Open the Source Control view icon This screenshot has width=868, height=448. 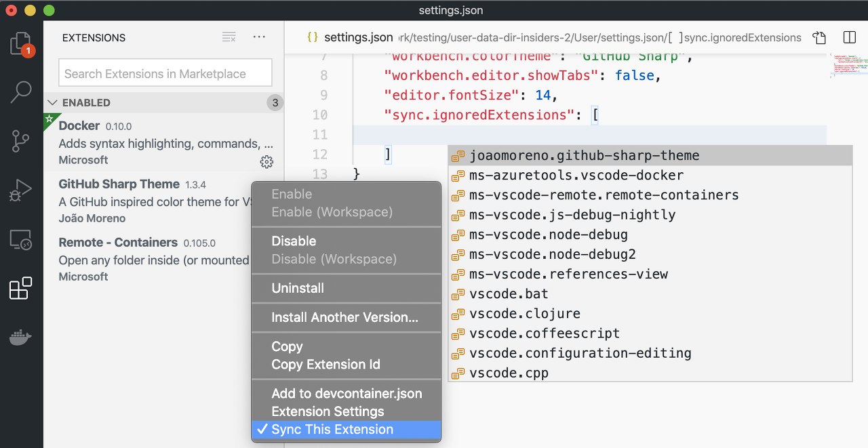click(x=21, y=142)
